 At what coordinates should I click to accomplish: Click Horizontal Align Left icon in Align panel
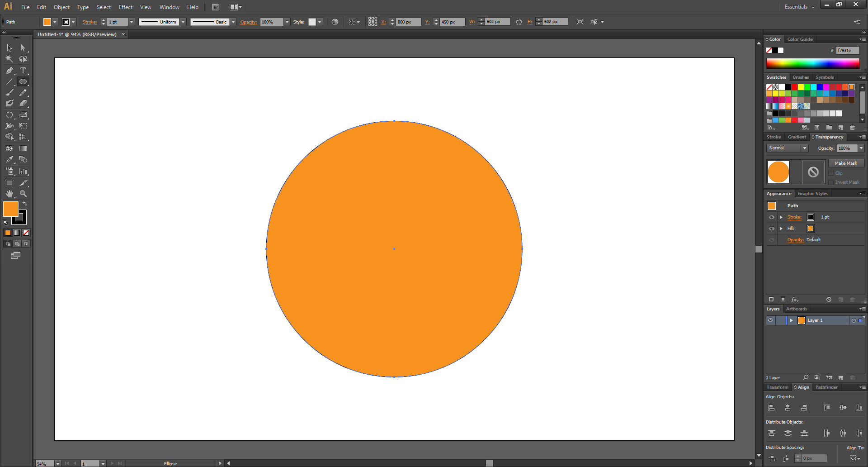point(771,408)
